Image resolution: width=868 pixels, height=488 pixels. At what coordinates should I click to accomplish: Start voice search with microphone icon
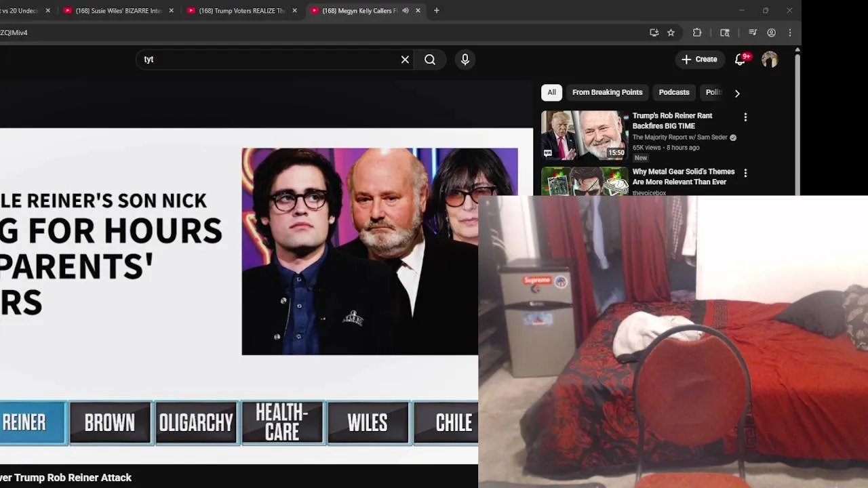click(465, 60)
